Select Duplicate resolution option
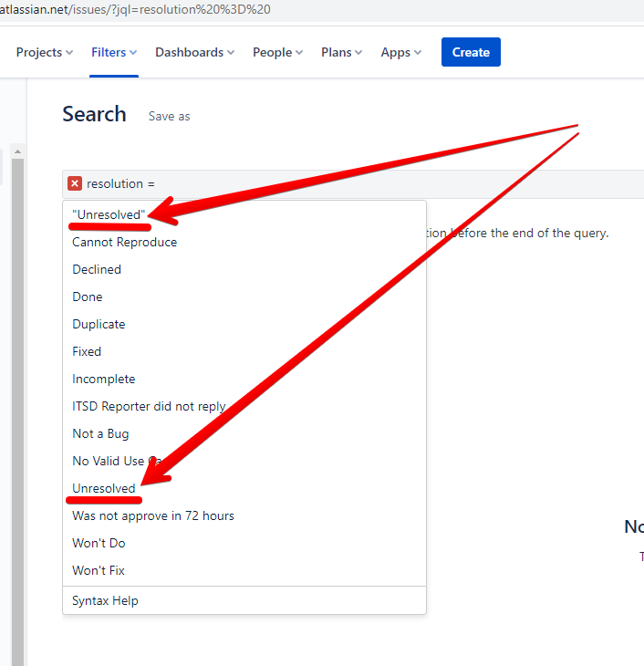Screen dimensions: 644x666 click(x=244, y=324)
